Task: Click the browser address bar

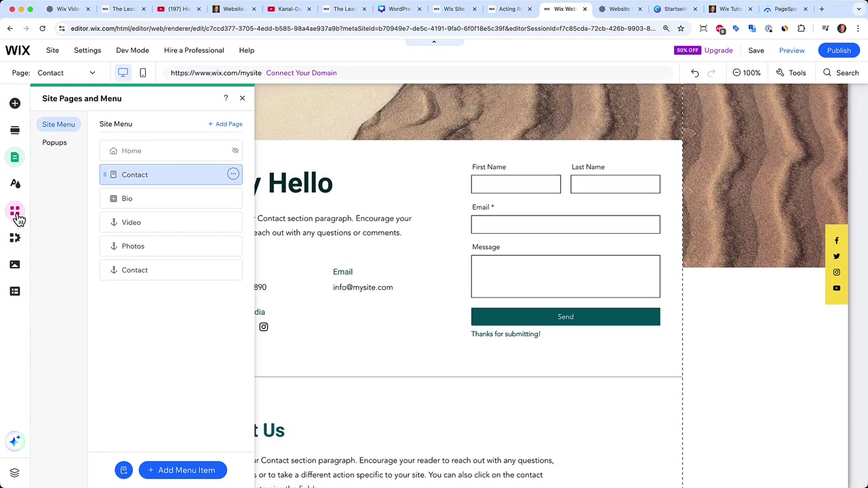Action: [363, 28]
